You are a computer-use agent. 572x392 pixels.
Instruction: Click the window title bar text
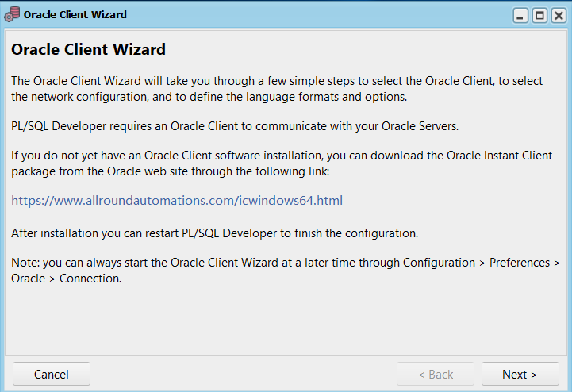click(x=75, y=14)
